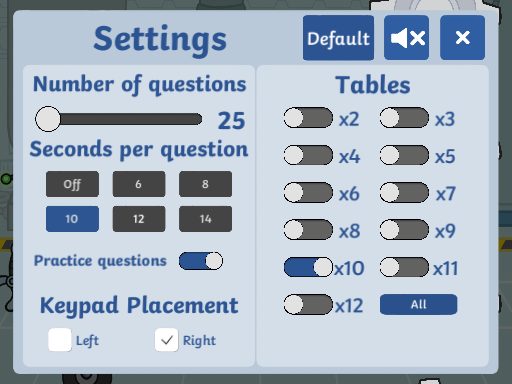This screenshot has width=512, height=384.
Task: Switch on the x5 table toggle
Action: [x=404, y=155]
